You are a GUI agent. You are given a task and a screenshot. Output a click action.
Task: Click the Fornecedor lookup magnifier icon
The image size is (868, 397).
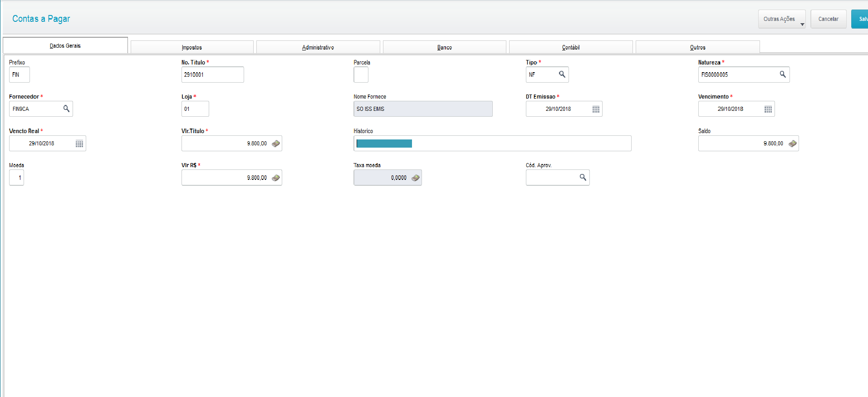click(x=66, y=109)
